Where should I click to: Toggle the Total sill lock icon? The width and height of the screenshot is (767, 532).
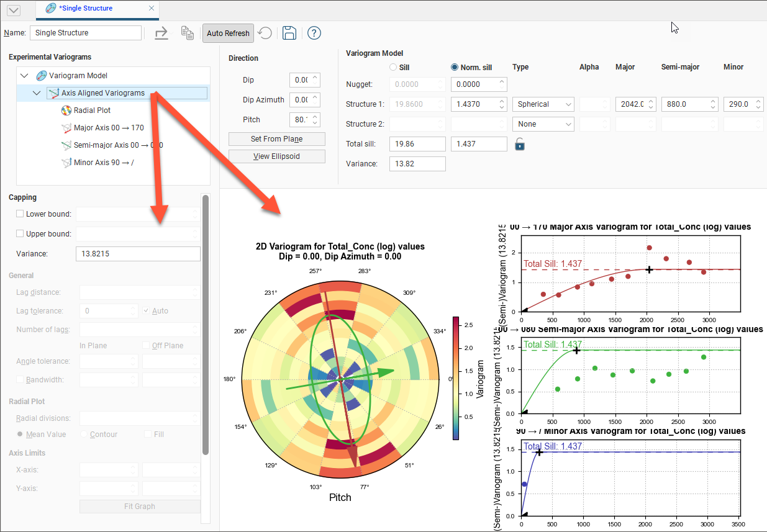pyautogui.click(x=520, y=144)
